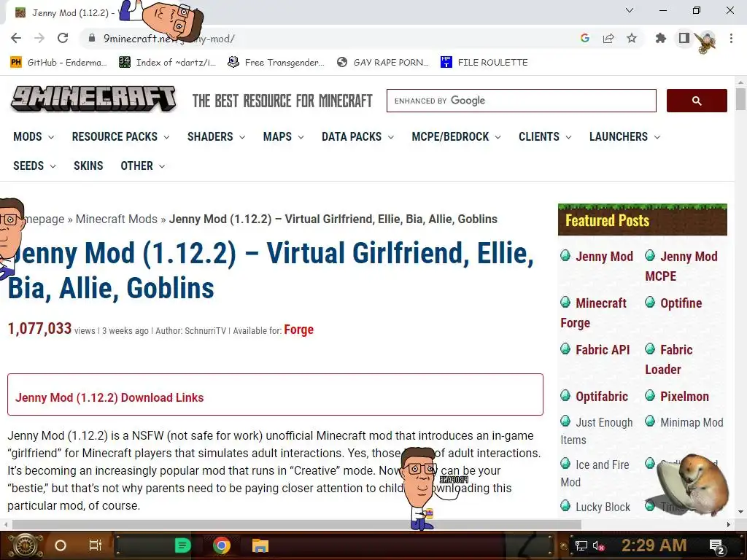This screenshot has width=747, height=560.
Task: Click the horizontal page scrollbar
Action: pyautogui.click(x=296, y=524)
